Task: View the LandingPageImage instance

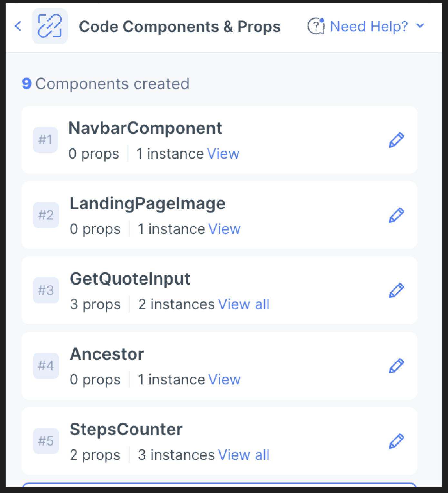Action: coord(225,229)
